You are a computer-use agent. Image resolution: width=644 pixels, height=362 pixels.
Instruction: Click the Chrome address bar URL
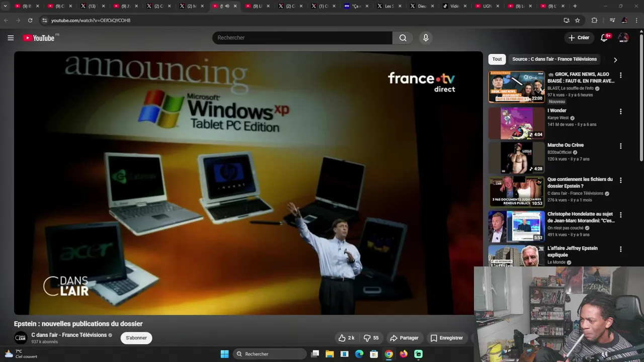coord(91,20)
